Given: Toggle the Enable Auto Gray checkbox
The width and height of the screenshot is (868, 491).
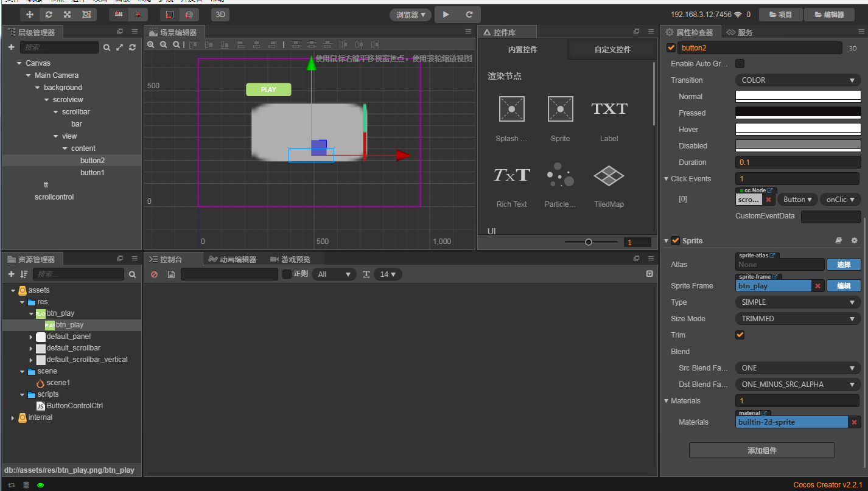Looking at the screenshot, I should tap(740, 63).
